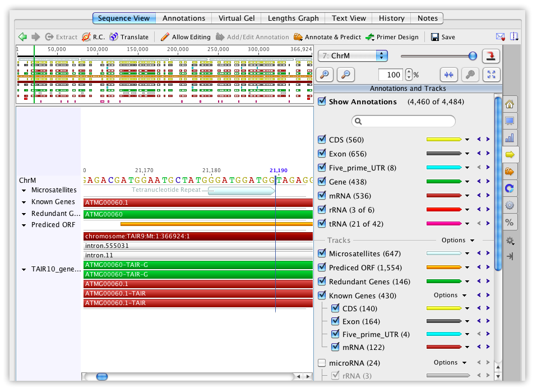This screenshot has width=537, height=392.
Task: Open Tracks Options dropdown
Action: (x=458, y=240)
